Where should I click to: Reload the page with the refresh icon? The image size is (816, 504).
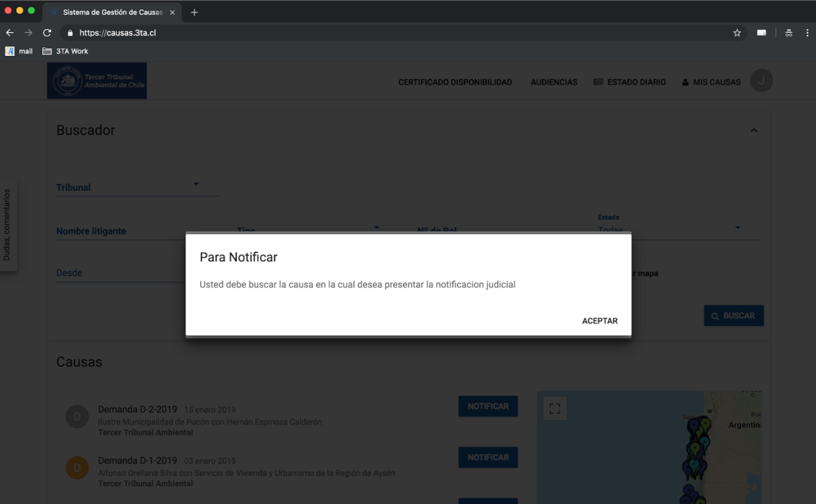pyautogui.click(x=47, y=33)
